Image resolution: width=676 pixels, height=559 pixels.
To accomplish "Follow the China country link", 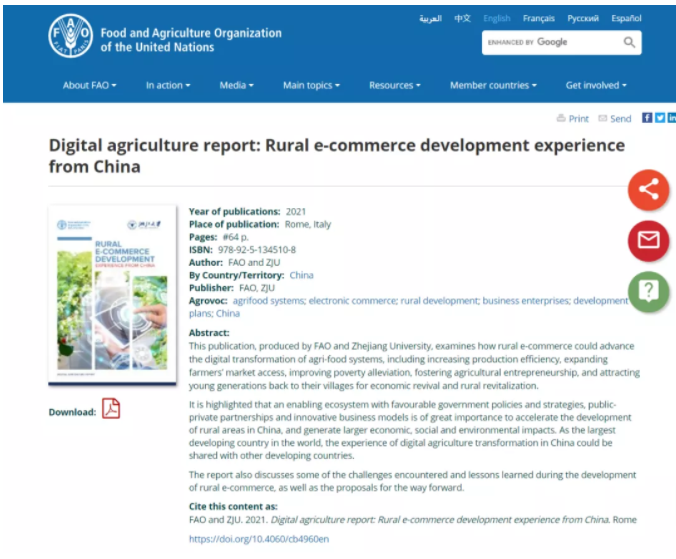I will pyautogui.click(x=301, y=275).
